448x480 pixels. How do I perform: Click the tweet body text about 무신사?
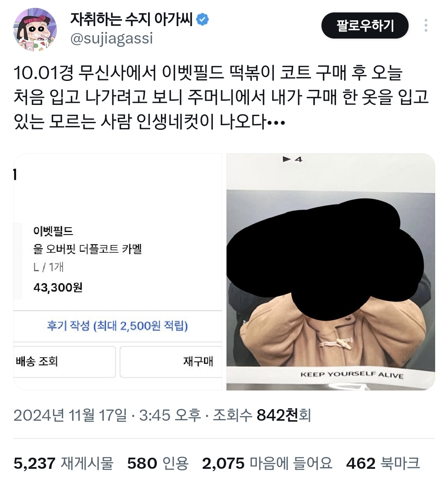221,97
